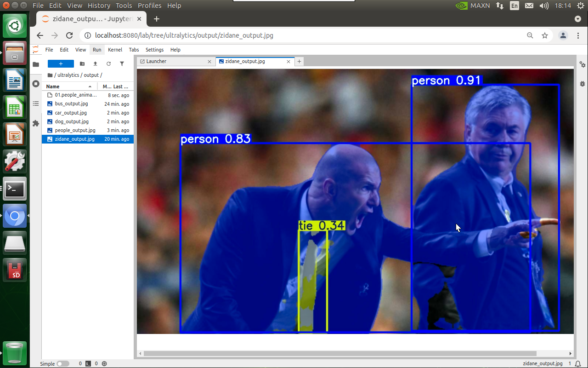Click scrollbar right arrow under image
Image resolution: width=588 pixels, height=368 pixels.
571,354
